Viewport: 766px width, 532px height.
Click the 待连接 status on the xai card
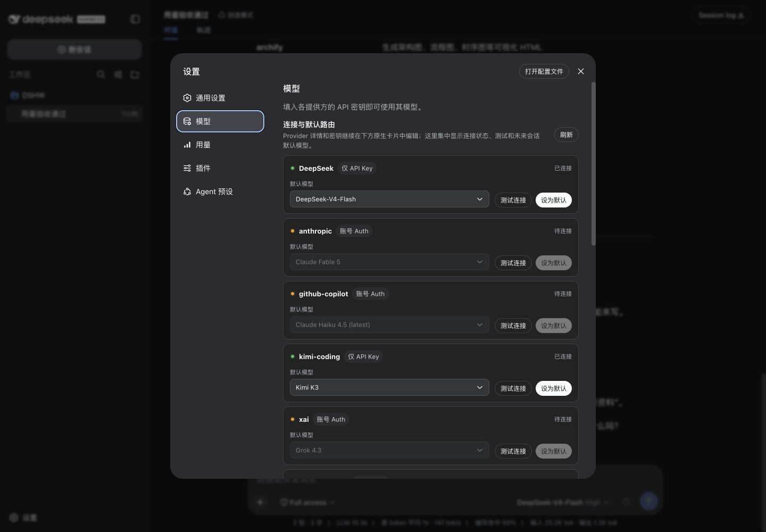point(563,419)
